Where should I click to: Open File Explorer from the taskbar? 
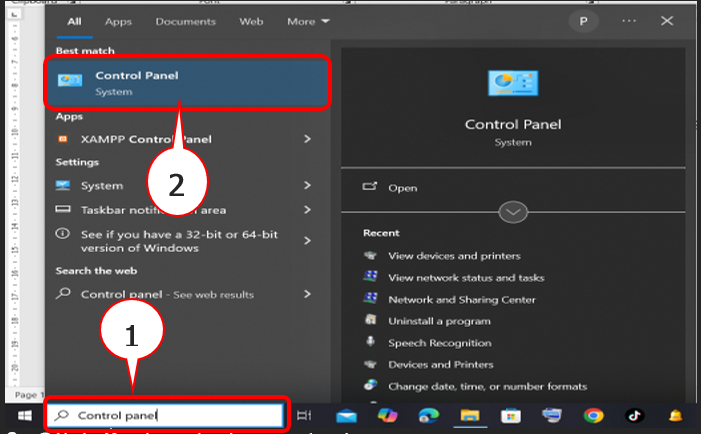[x=469, y=415]
